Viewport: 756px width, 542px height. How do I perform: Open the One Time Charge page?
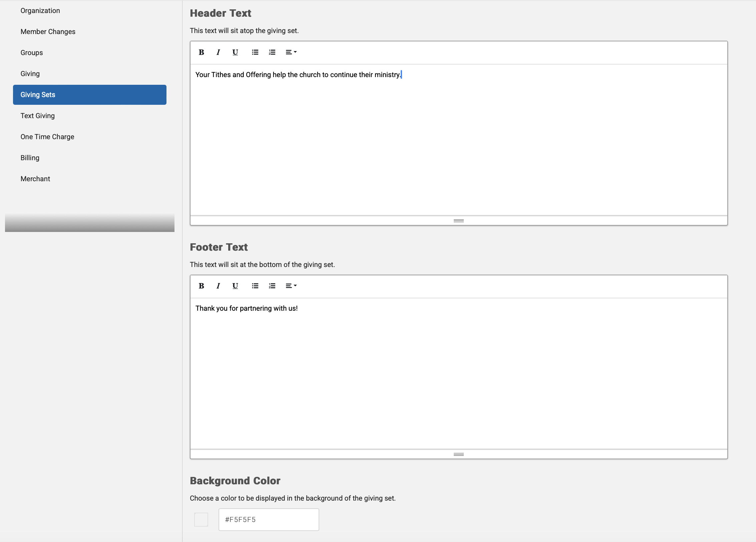click(47, 137)
